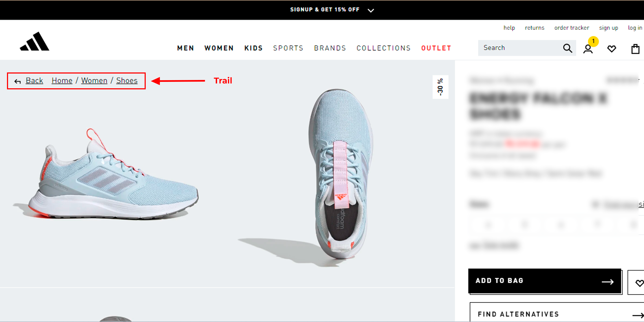644x322 pixels.
Task: Click the back arrow navigation icon
Action: (x=18, y=81)
